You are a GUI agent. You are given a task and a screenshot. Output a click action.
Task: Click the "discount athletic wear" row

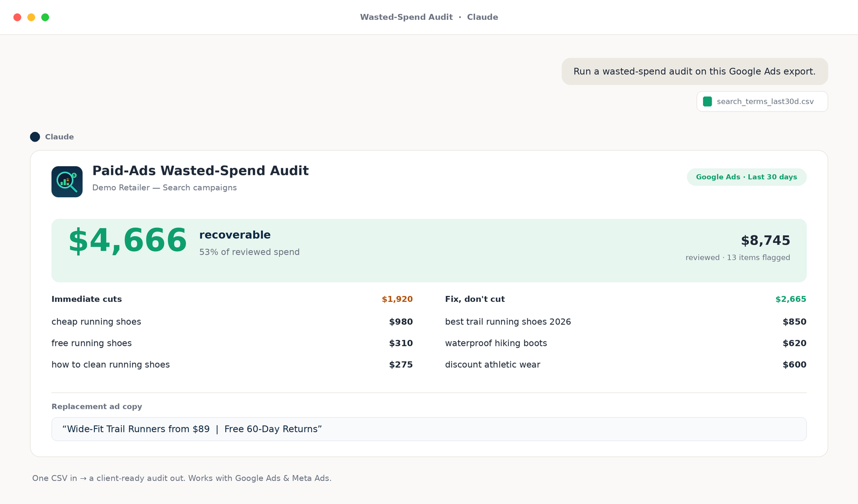tap(626, 365)
